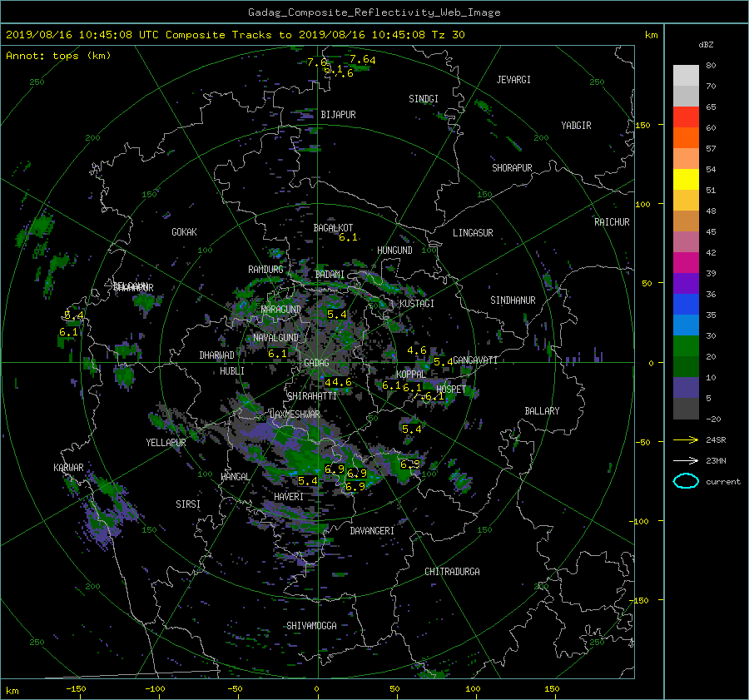Select the purple 36 dBZ color swatch
This screenshot has width=749, height=700.
coord(686,283)
